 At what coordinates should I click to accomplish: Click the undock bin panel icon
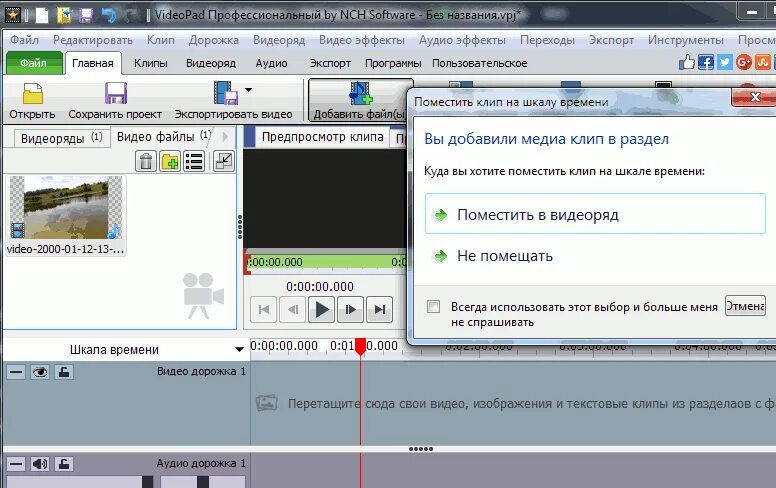tap(224, 161)
